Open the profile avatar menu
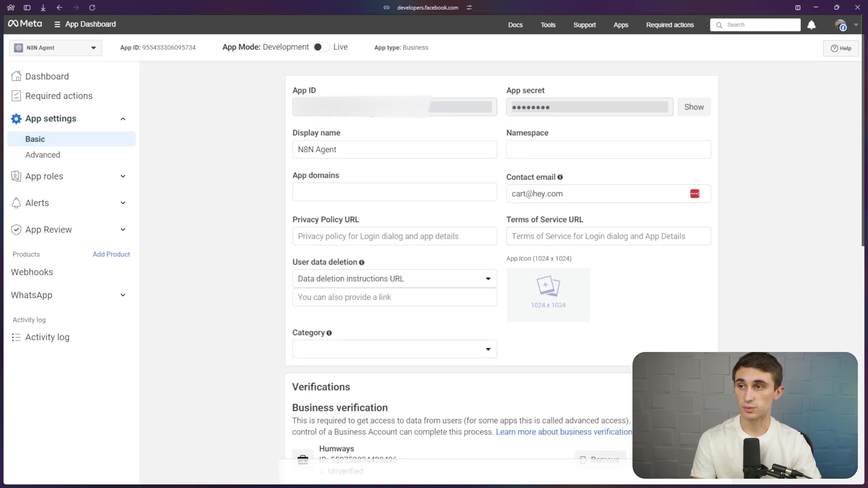Viewport: 868px width, 488px height. pos(840,25)
